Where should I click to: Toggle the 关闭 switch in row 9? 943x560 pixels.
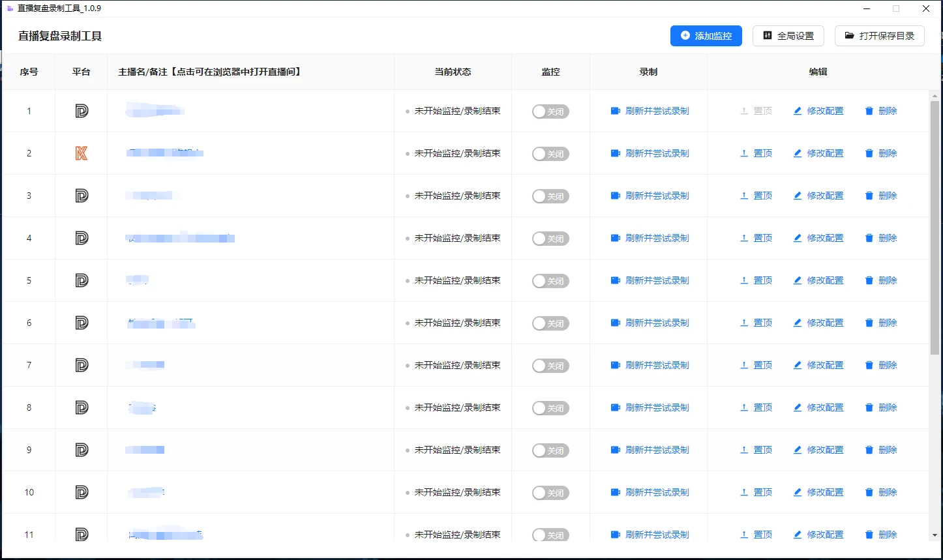pos(550,450)
